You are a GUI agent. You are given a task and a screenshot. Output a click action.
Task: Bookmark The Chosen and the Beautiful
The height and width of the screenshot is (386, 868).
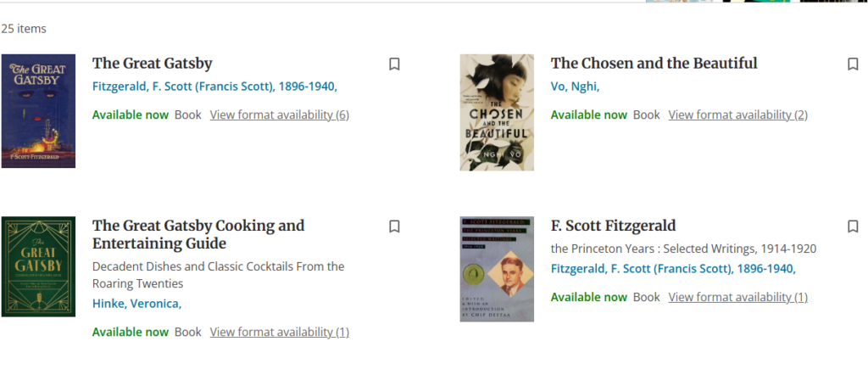tap(853, 64)
